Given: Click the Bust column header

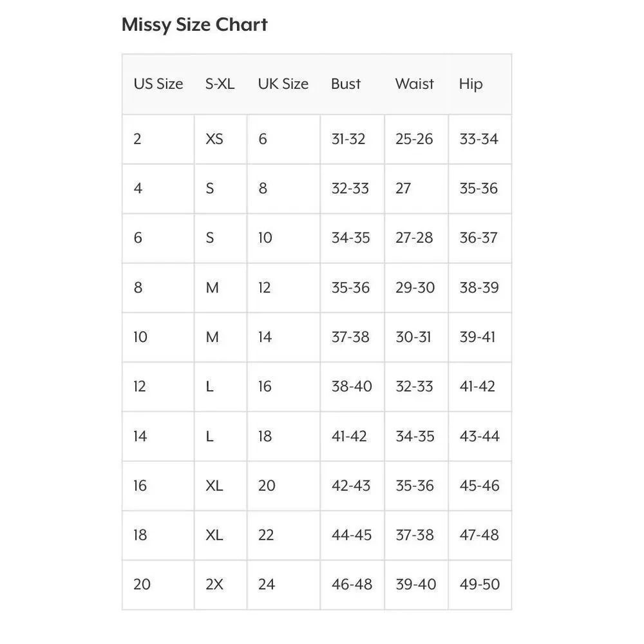Looking at the screenshot, I should 346,84.
